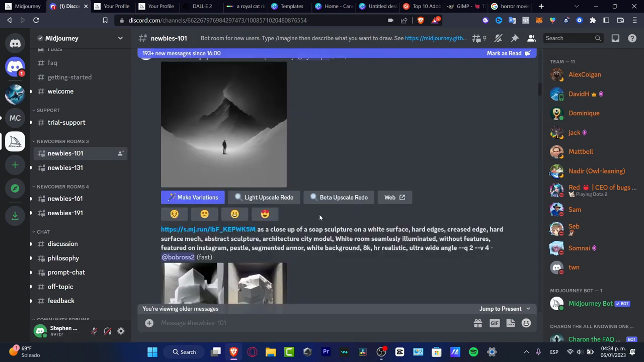Switch to GIMP browser tab
Viewport: 644px width, 362px height.
(x=466, y=7)
